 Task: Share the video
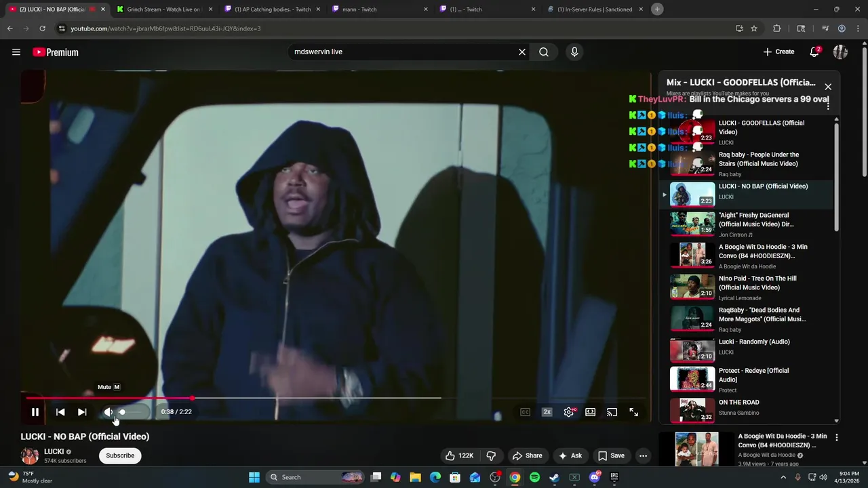tap(527, 455)
